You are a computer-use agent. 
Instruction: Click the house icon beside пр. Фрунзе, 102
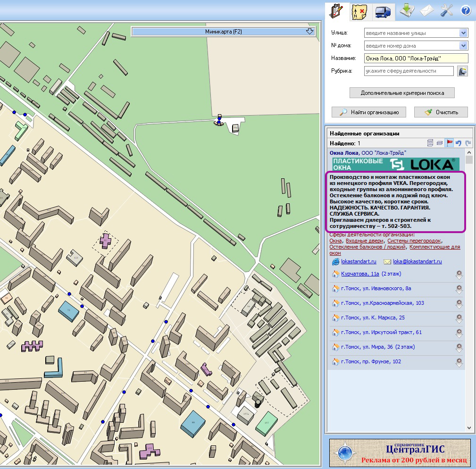[x=335, y=361]
